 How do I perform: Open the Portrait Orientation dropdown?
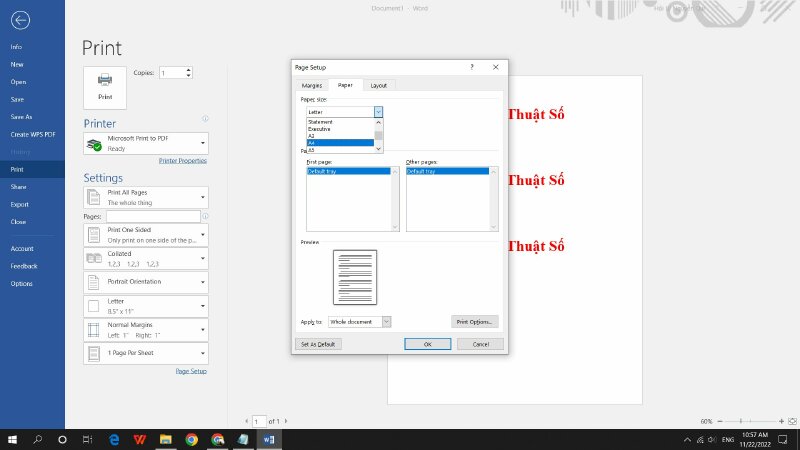[x=146, y=282]
